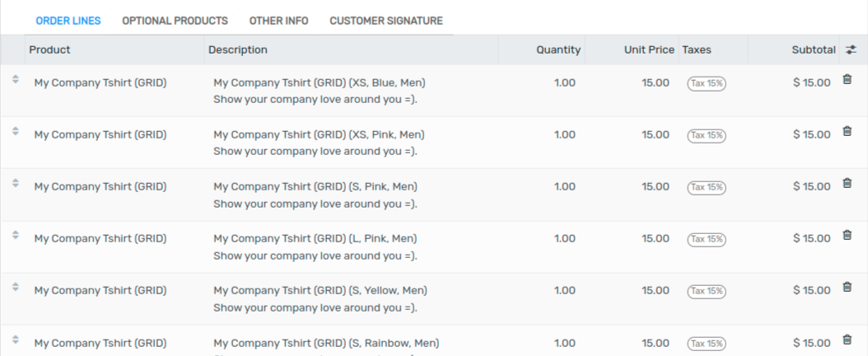
Task: Delete the XS Blue Men order line
Action: (x=847, y=79)
